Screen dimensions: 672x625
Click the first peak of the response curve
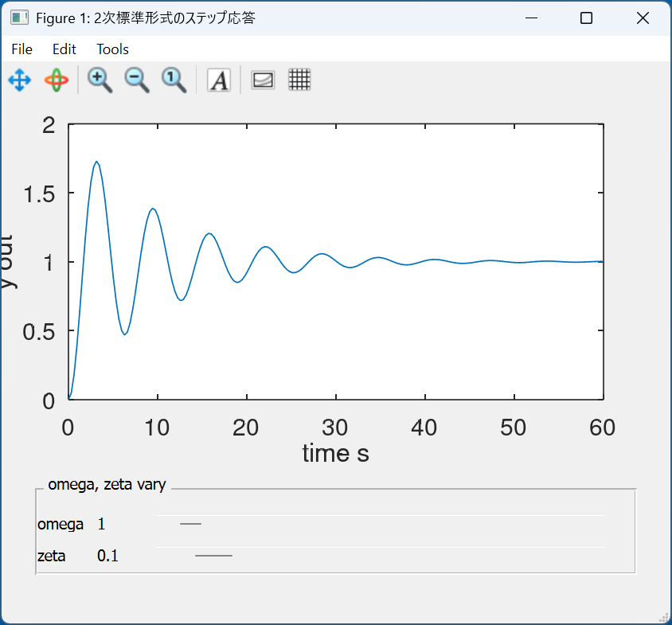(x=96, y=162)
